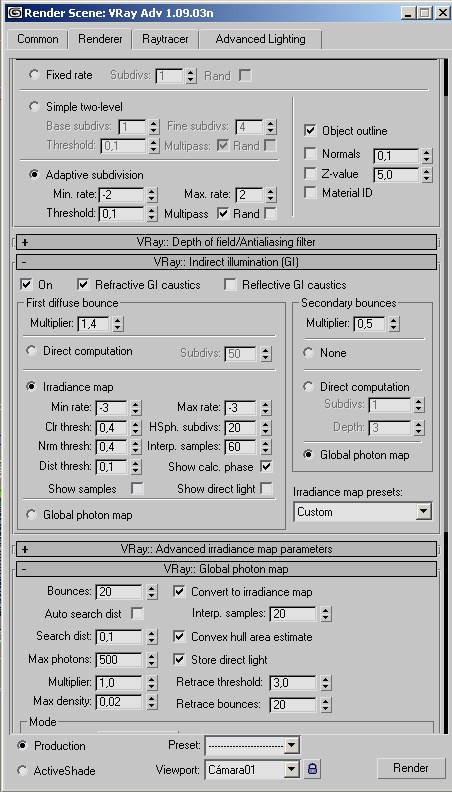The image size is (452, 792).
Task: Enable Show direct light checkbox
Action: click(x=266, y=488)
